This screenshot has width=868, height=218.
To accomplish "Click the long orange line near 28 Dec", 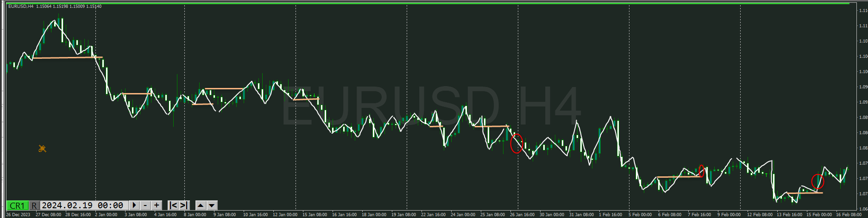I will [x=65, y=57].
